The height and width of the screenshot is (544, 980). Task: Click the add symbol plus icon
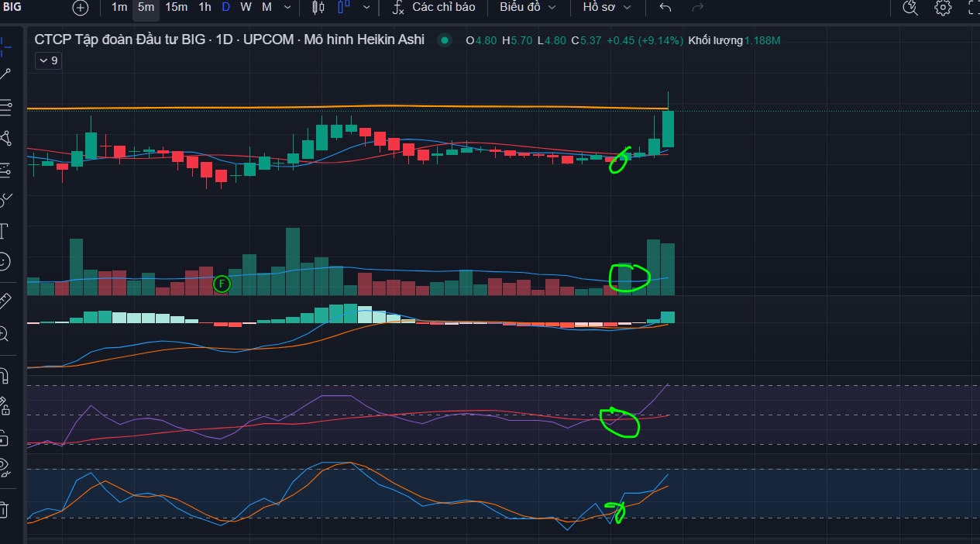81,8
